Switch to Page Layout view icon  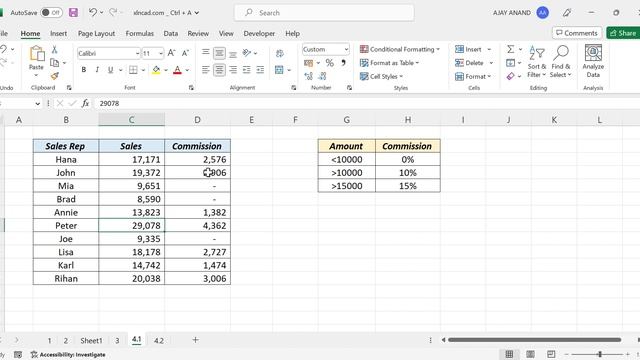tap(530, 354)
